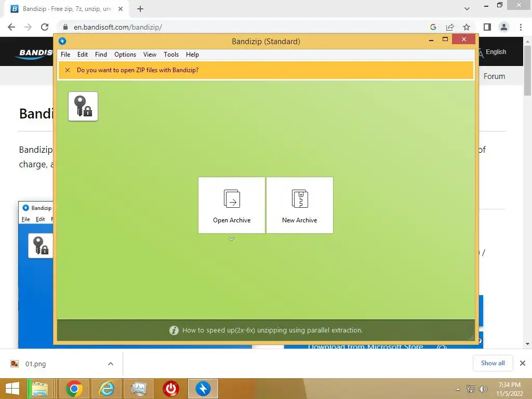
Task: Open the monitor app taskbar icon
Action: tap(138, 389)
